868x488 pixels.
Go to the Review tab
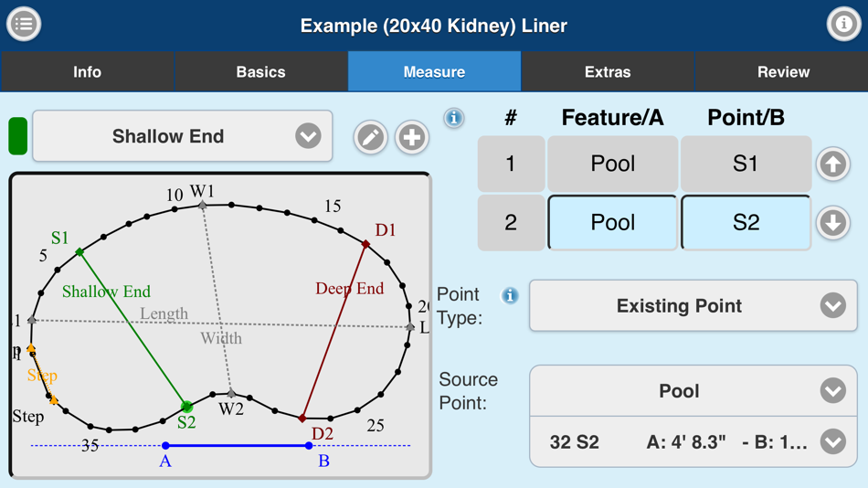click(781, 72)
